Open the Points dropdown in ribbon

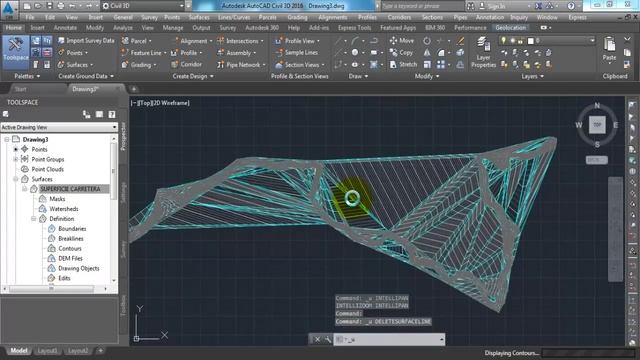coord(73,53)
